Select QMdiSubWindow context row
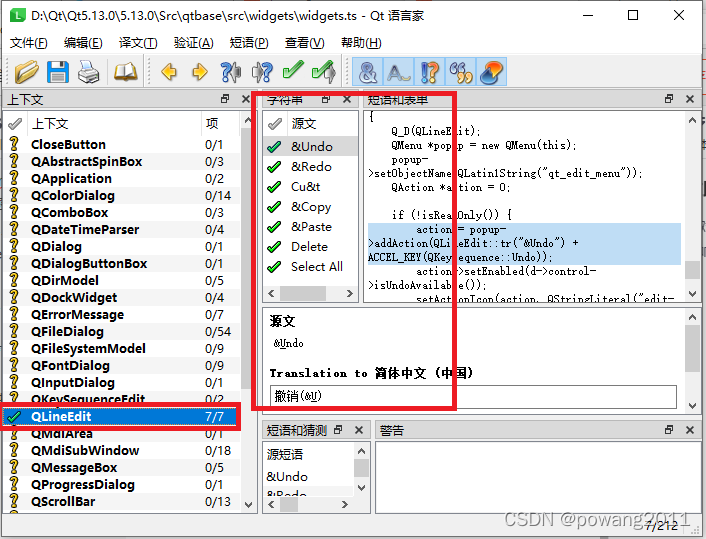This screenshot has width=706, height=539. pyautogui.click(x=122, y=450)
